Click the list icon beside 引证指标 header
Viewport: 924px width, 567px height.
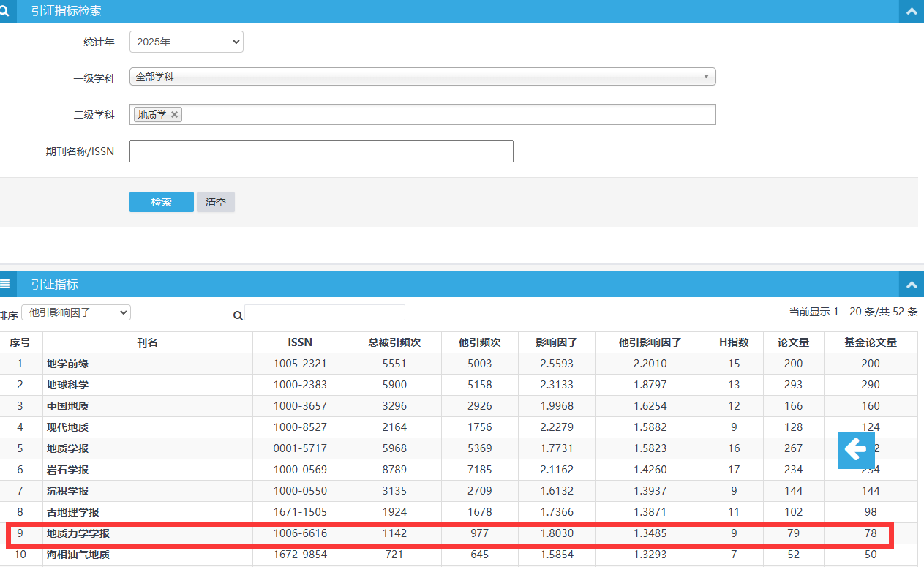pos(4,284)
